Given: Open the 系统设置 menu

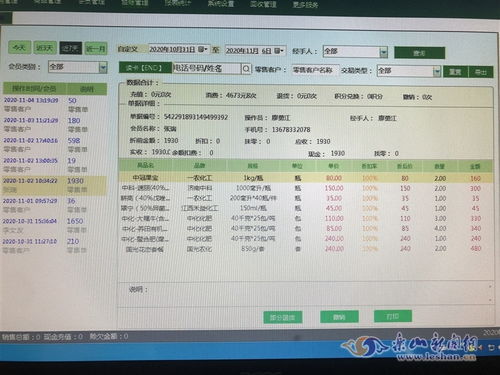Looking at the screenshot, I should tap(221, 4).
